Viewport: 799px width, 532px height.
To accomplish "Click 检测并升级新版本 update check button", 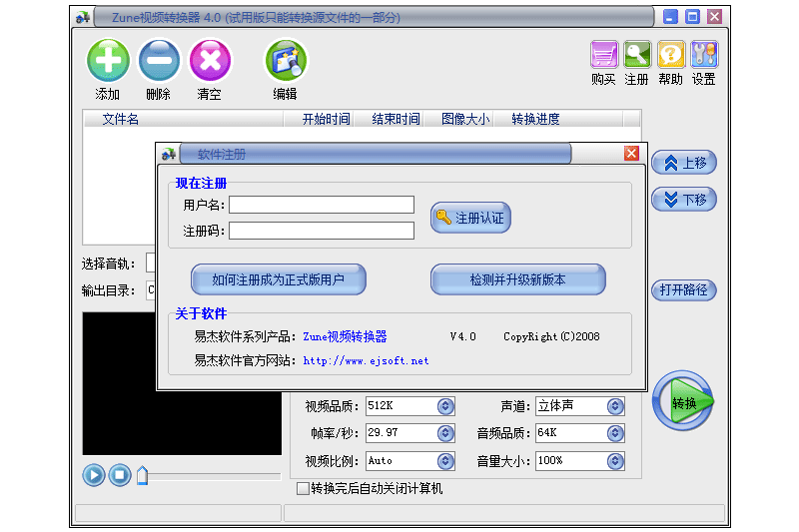I will point(517,279).
